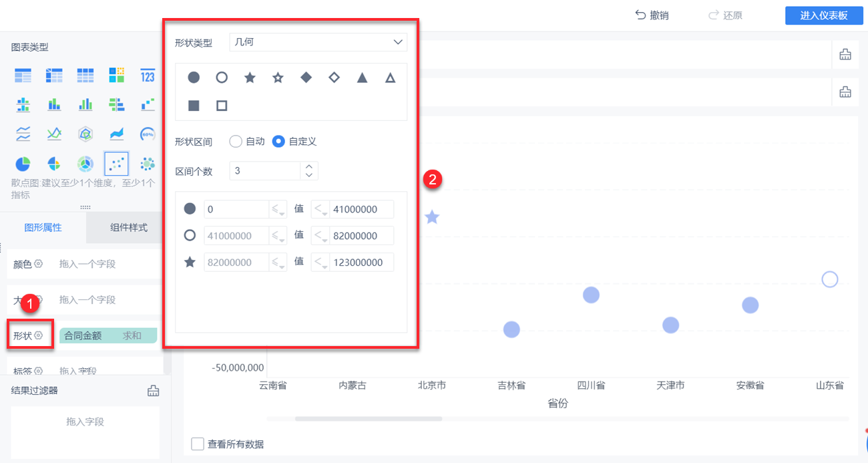
Task: Edit the third interval upper bound 123000000
Action: (361, 263)
